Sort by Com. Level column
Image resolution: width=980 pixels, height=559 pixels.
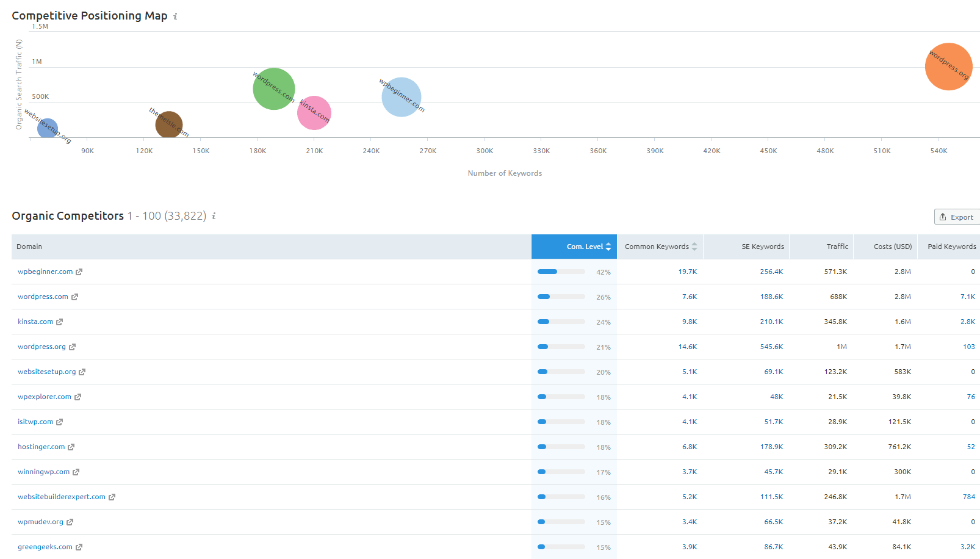[x=574, y=247]
